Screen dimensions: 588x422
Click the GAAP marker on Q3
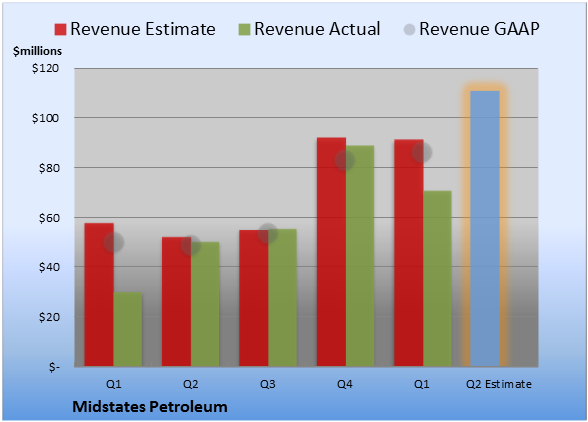[x=268, y=233]
